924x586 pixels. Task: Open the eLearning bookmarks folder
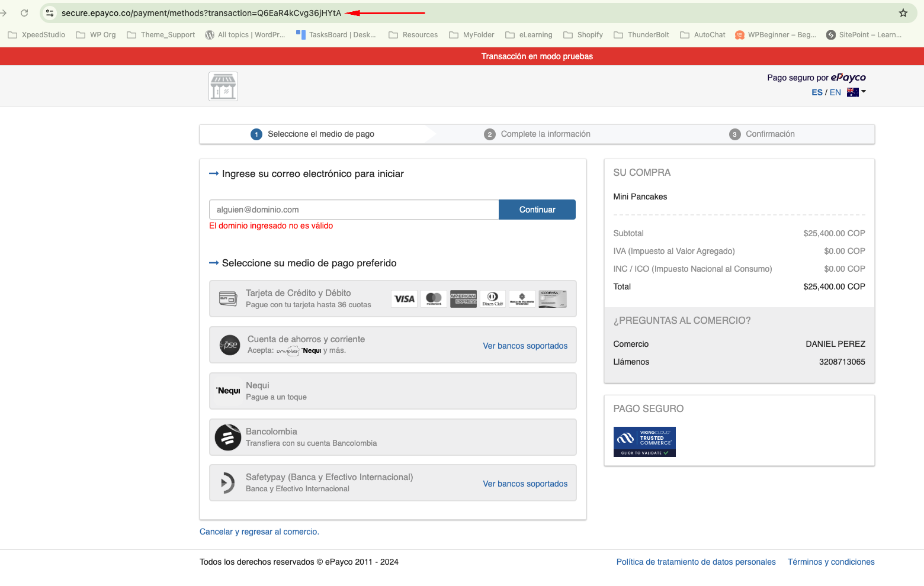529,35
